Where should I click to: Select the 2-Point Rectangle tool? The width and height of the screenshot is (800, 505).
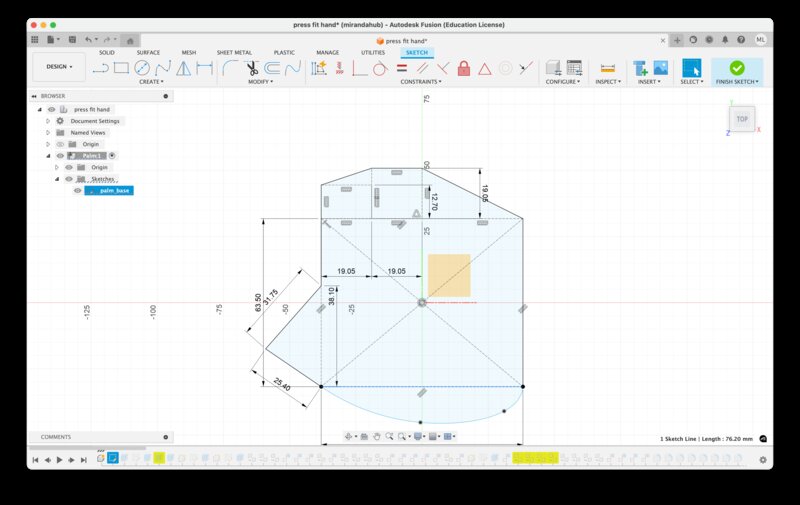click(121, 68)
